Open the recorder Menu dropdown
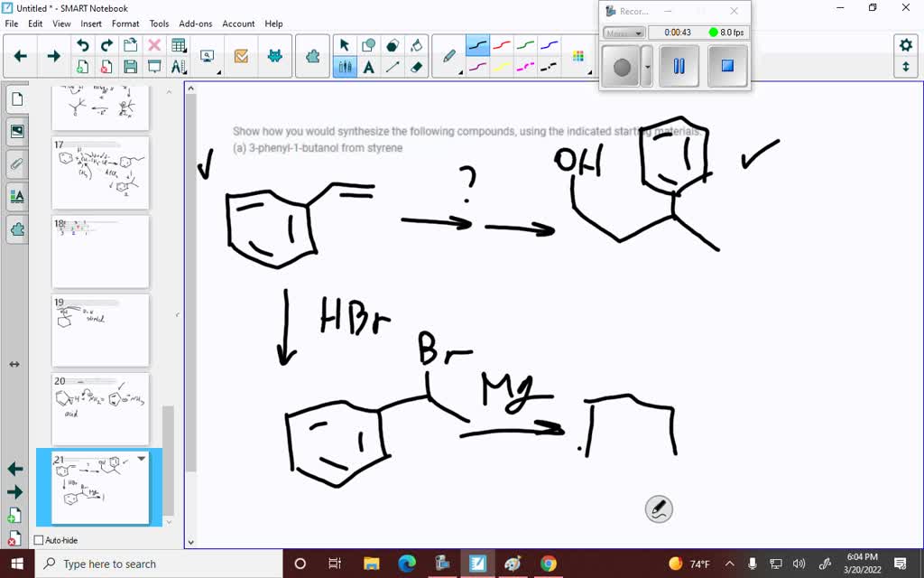The height and width of the screenshot is (578, 924). [x=624, y=33]
